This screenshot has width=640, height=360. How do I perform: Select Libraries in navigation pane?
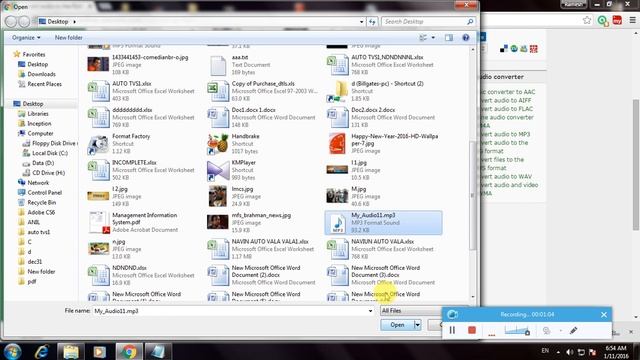point(38,114)
